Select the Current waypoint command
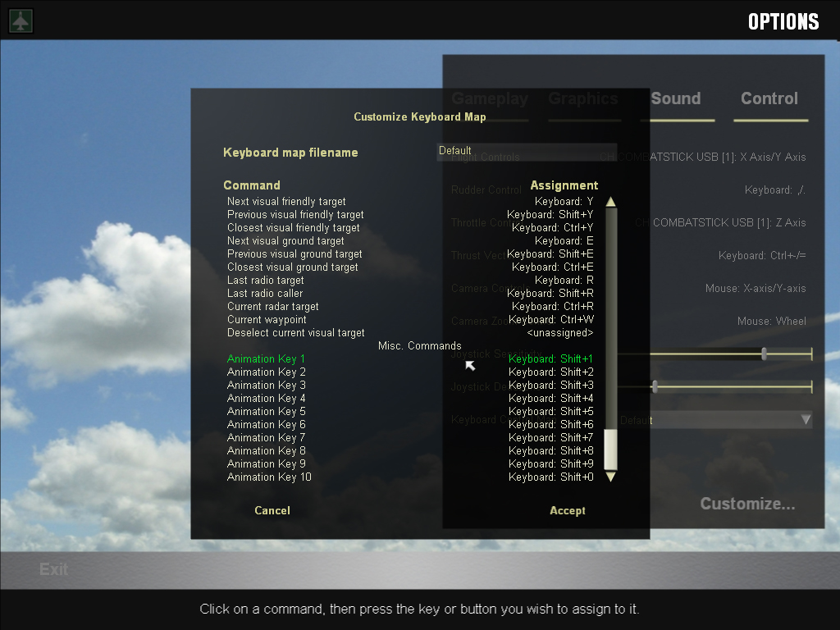This screenshot has height=630, width=840. (x=267, y=320)
